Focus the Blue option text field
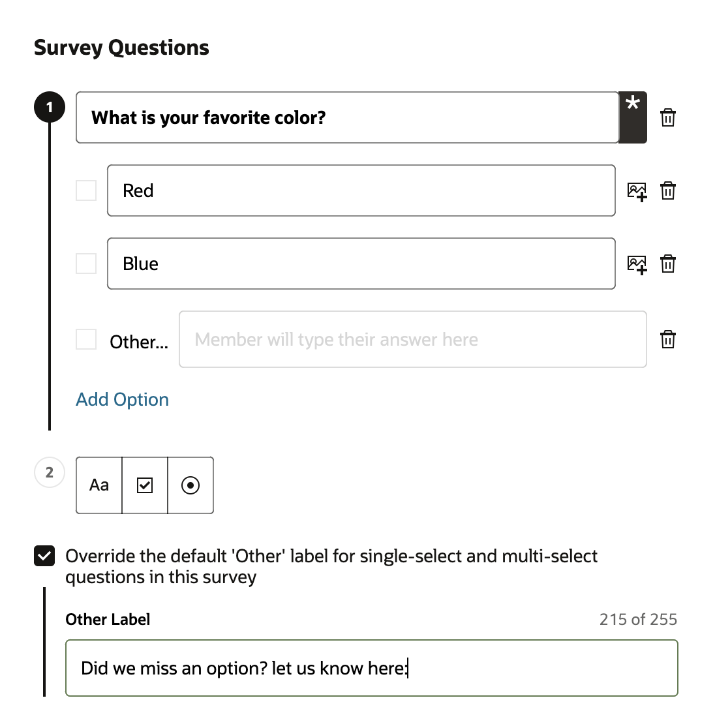Screen dimensions: 715x728 [x=361, y=264]
